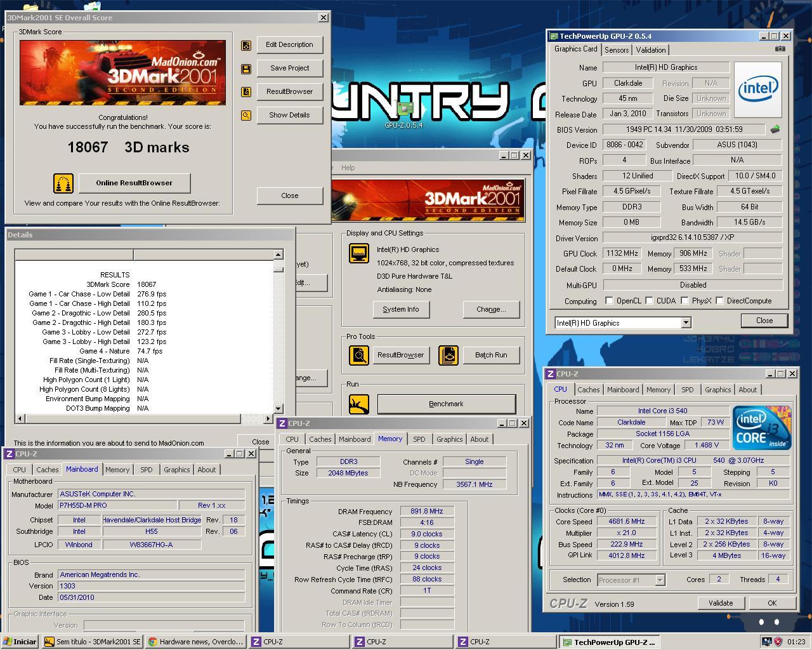This screenshot has height=650, width=812.
Task: Click Details list vertical scrollbar up arrow
Action: [278, 255]
